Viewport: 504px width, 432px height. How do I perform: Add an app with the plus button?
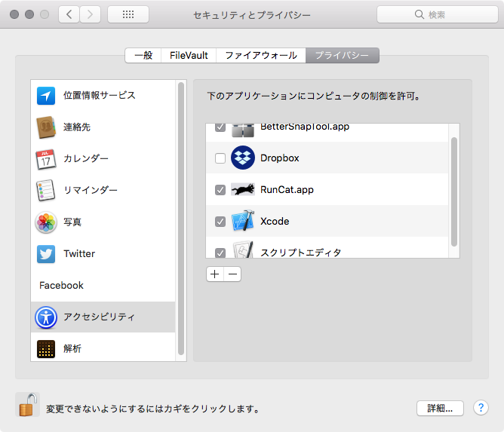214,274
